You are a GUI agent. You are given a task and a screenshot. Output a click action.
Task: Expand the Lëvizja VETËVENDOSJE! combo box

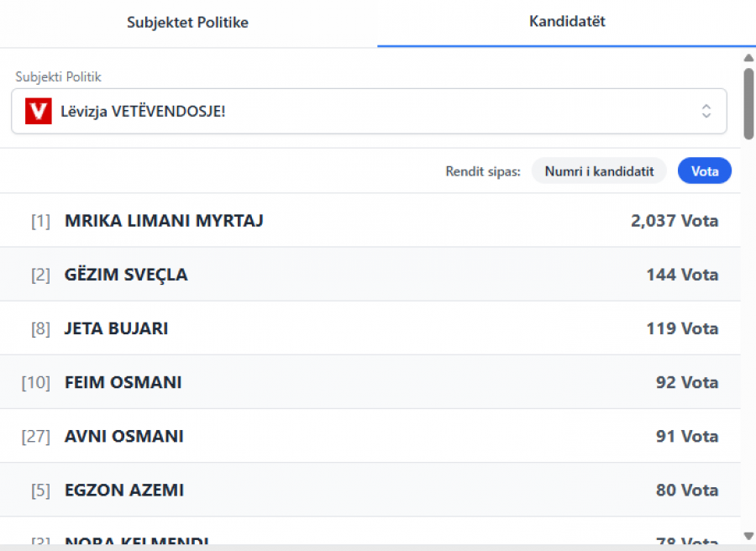pyautogui.click(x=369, y=111)
